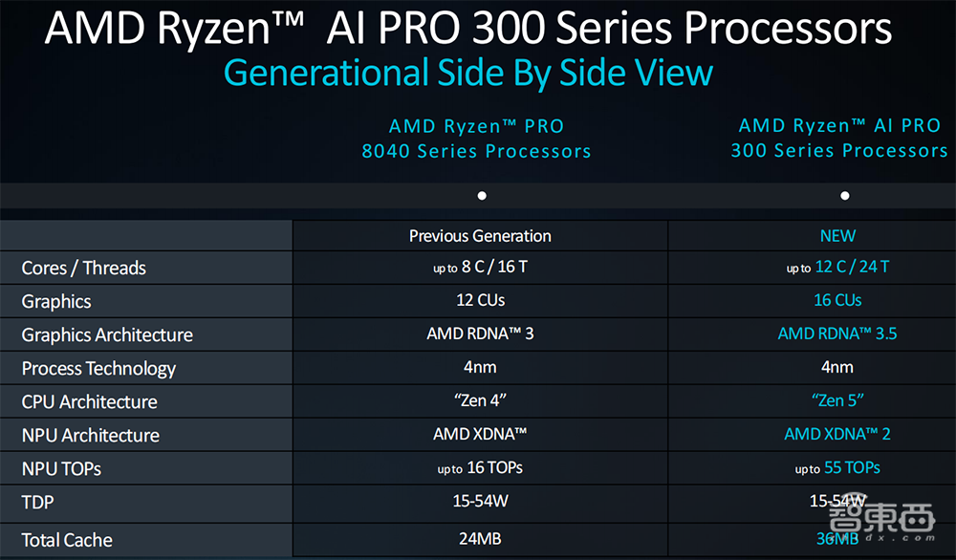Click the white dot under 8040 Series
This screenshot has height=560, width=956.
[x=482, y=196]
